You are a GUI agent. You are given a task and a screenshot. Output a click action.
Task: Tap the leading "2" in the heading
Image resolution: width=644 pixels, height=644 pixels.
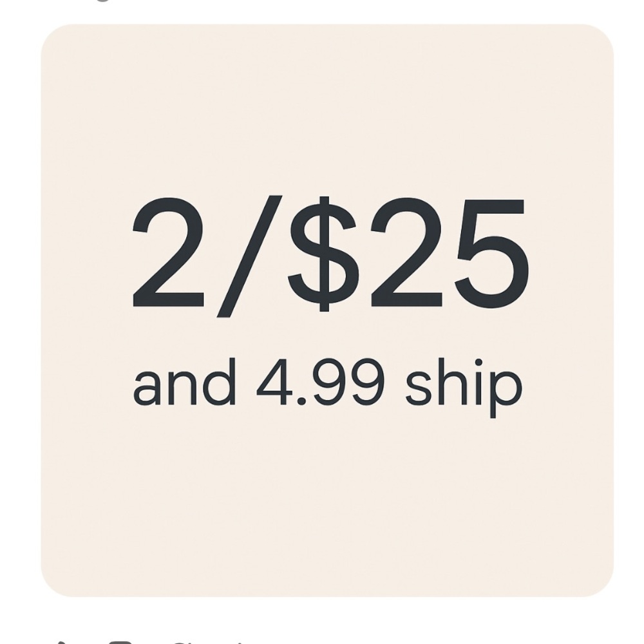point(169,253)
